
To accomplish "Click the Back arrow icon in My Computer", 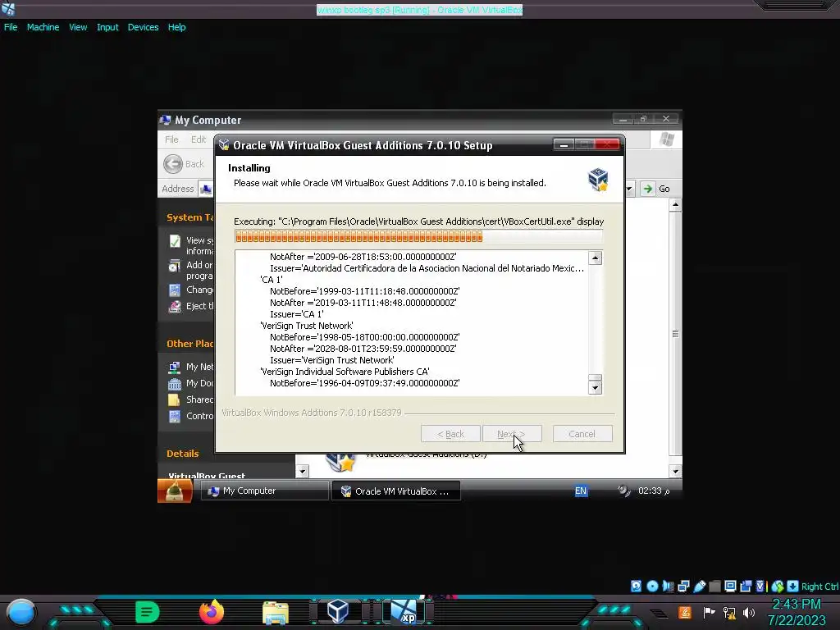I will (173, 164).
